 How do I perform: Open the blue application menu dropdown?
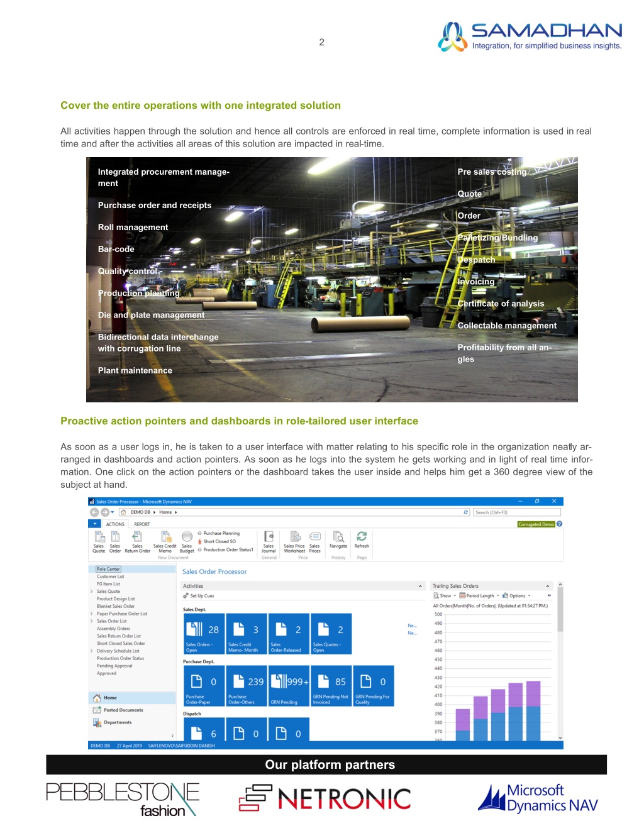(x=94, y=524)
